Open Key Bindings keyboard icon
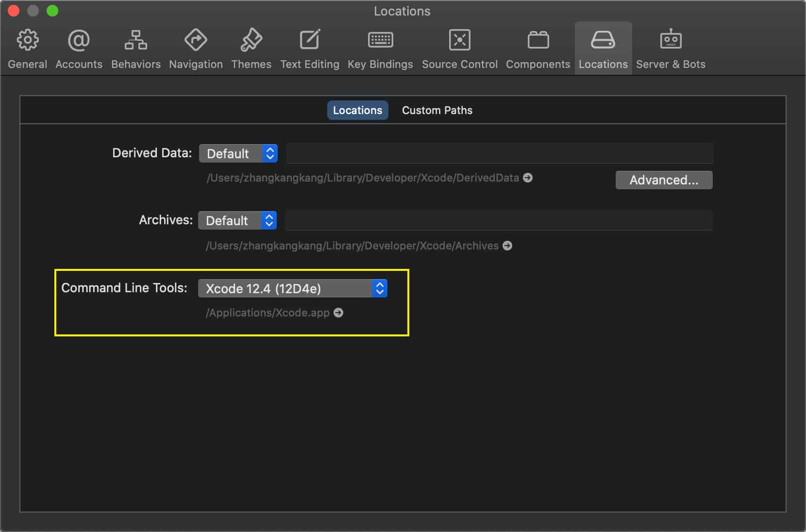Screen dimensions: 806x532 [380, 41]
